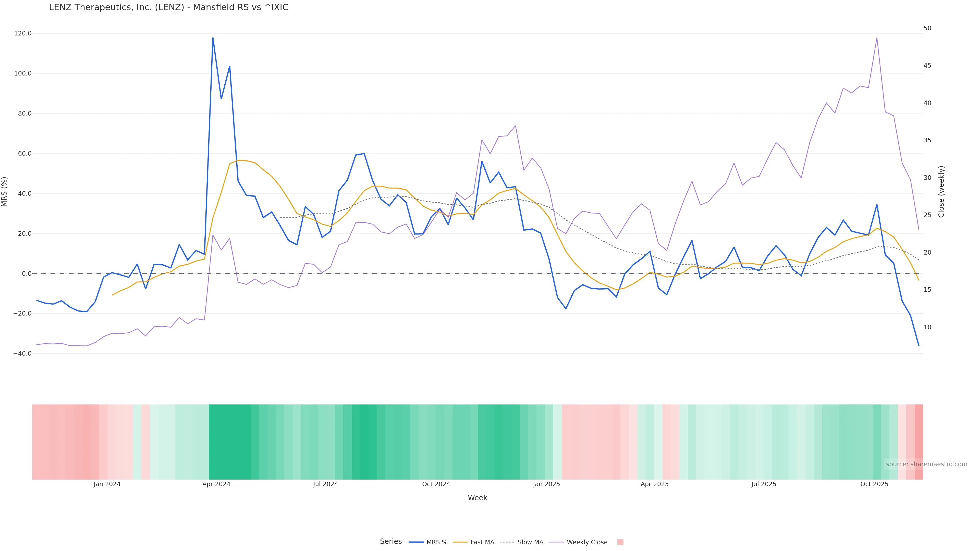Click the Close (weekly) right axis title
980x551 pixels.
941,192
